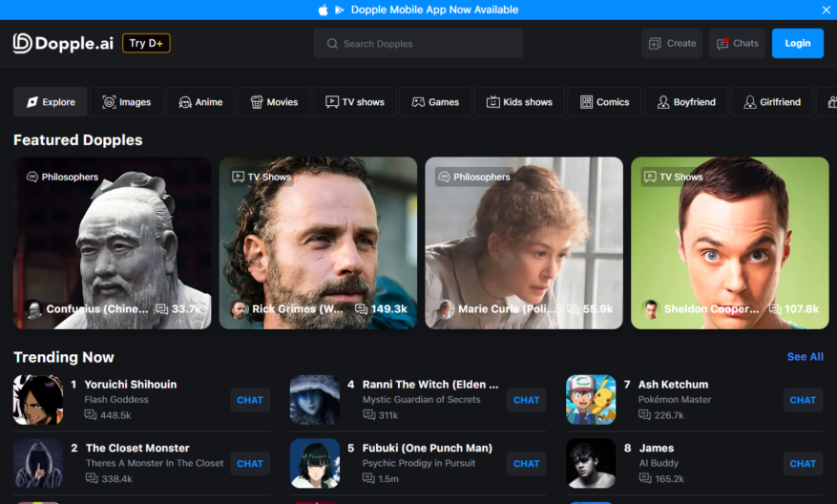Click chat icon beside 338.4k

point(92,478)
